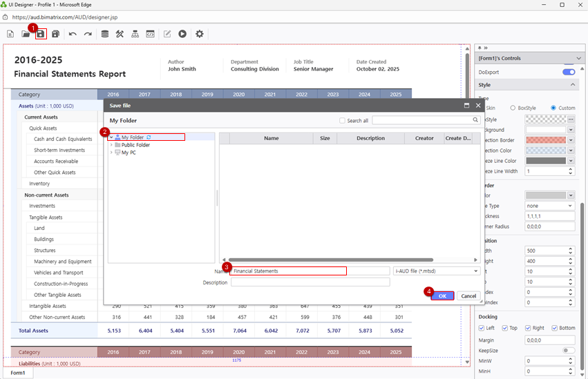588x379 pixels.
Task: Open the database stack icon
Action: coord(104,34)
